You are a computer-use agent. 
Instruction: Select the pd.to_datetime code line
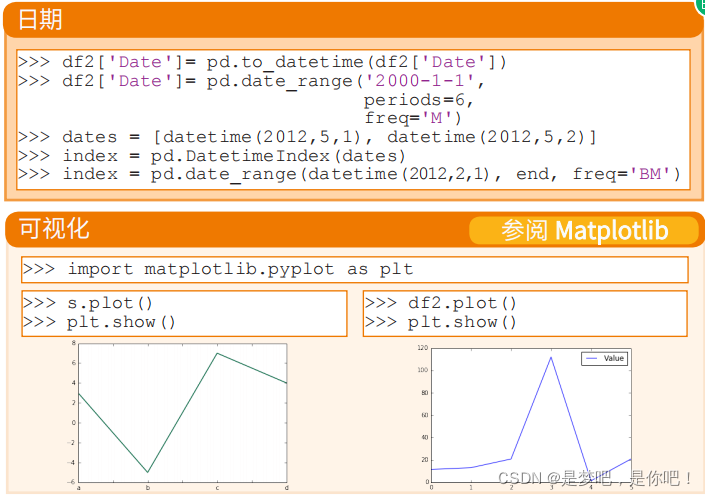coord(263,62)
